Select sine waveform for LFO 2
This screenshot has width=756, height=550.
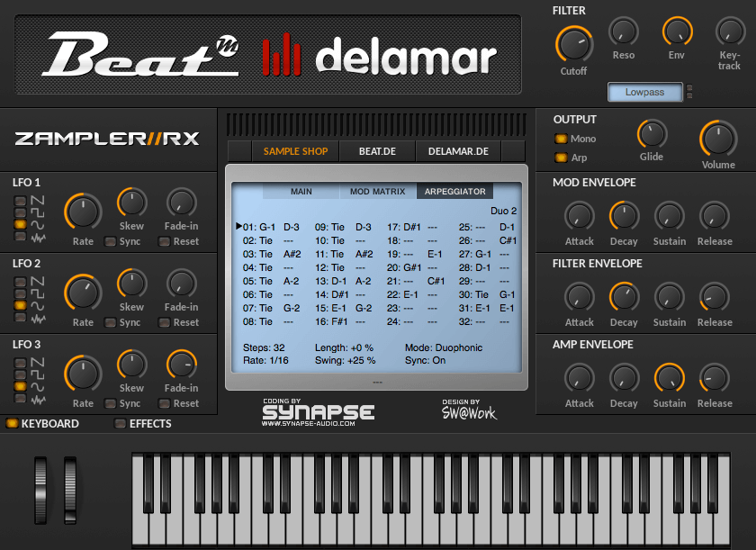tap(20, 305)
